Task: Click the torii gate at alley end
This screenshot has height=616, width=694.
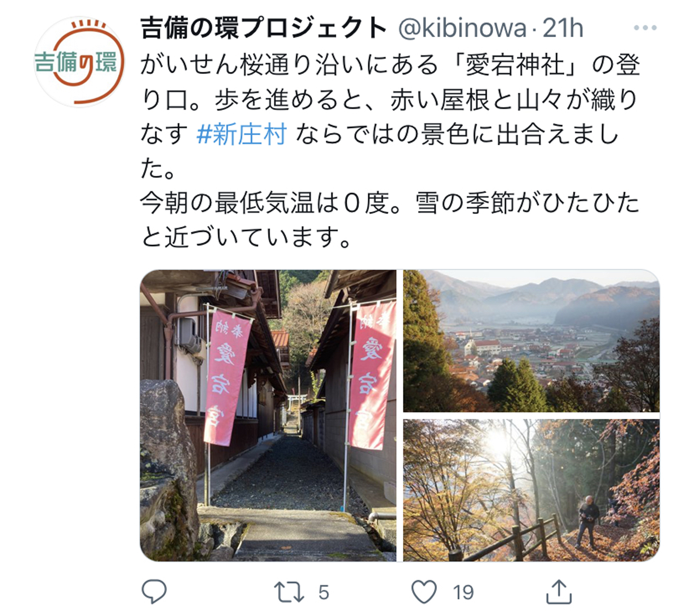Action: pyautogui.click(x=297, y=402)
